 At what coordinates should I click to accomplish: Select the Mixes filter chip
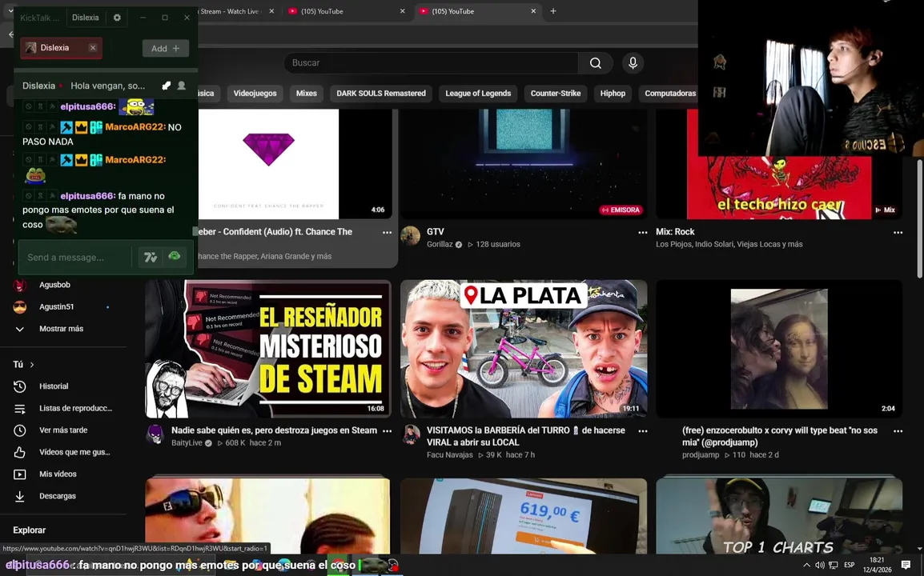(307, 93)
